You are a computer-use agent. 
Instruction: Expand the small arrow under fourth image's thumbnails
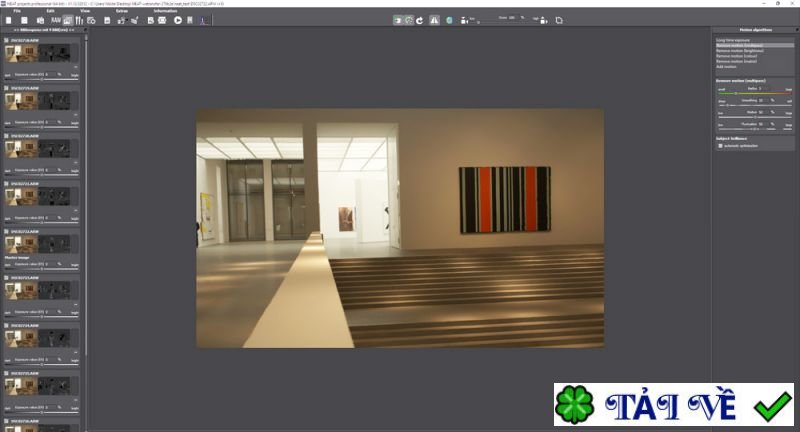(76, 210)
